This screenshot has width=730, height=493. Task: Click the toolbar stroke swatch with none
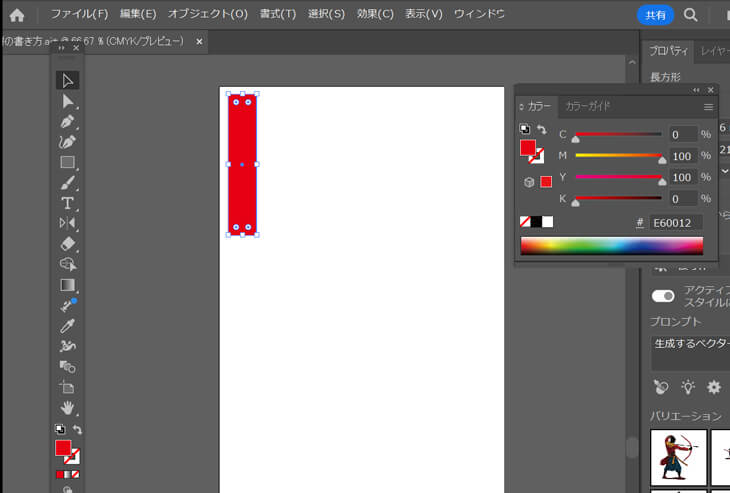pyautogui.click(x=73, y=457)
